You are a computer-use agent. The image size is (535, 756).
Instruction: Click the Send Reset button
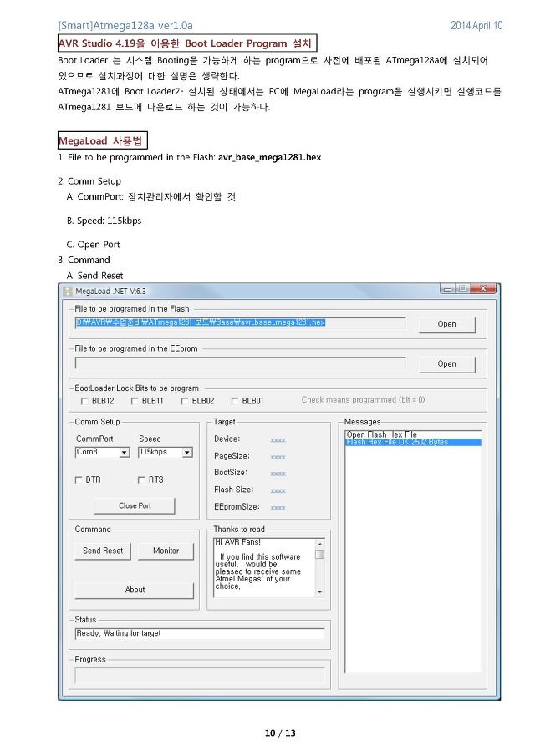click(103, 551)
